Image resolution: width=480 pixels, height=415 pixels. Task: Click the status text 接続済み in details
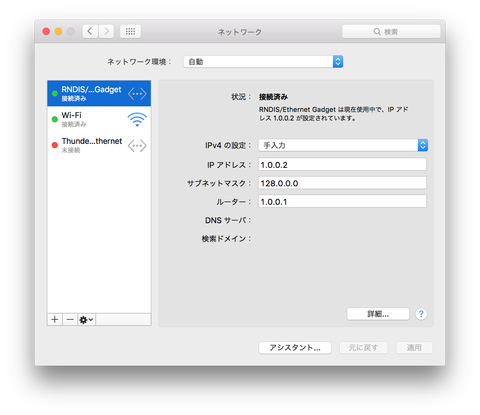(x=273, y=97)
